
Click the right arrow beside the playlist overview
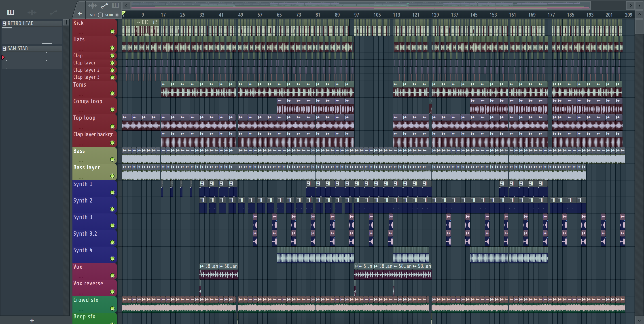631,5
